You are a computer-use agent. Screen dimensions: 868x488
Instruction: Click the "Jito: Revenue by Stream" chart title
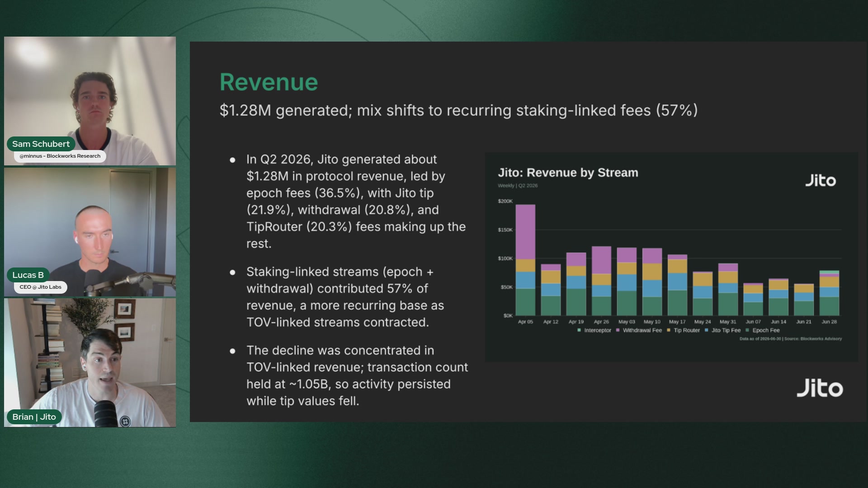coord(568,173)
